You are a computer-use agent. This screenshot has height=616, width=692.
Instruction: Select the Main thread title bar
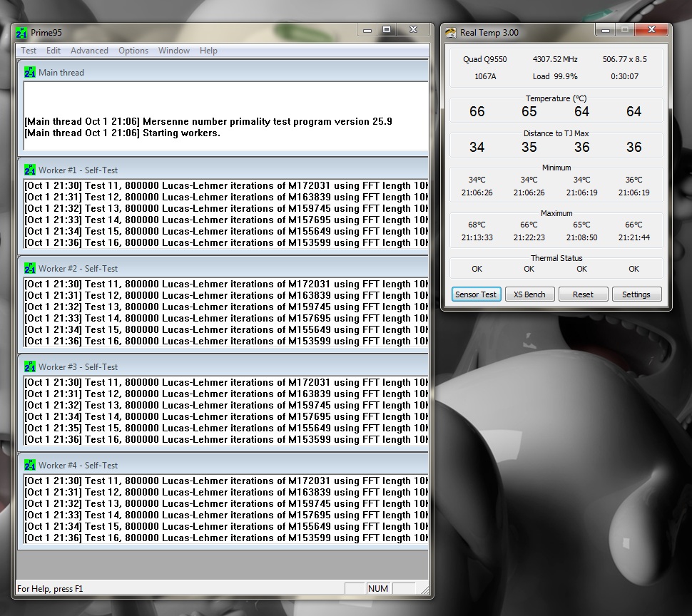pyautogui.click(x=225, y=72)
